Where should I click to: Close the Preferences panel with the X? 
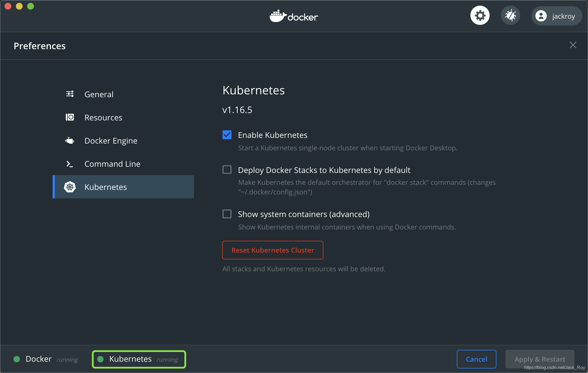tap(573, 45)
